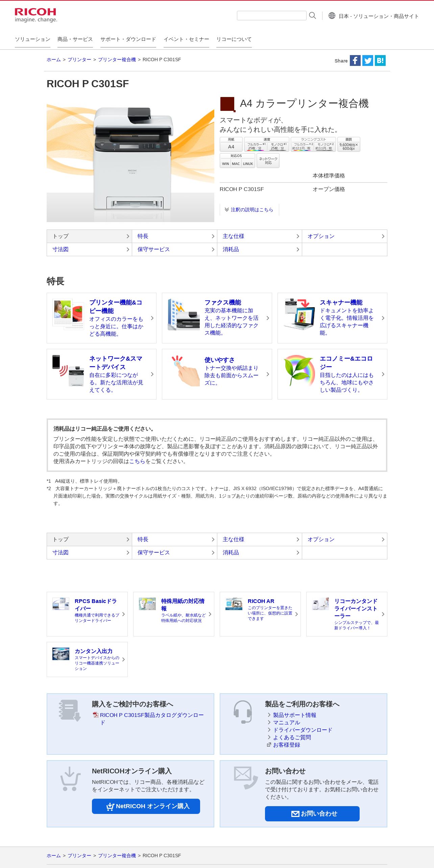Screen dimensions: 434x868
Task: Click the search magnifier icon
Action: (313, 16)
